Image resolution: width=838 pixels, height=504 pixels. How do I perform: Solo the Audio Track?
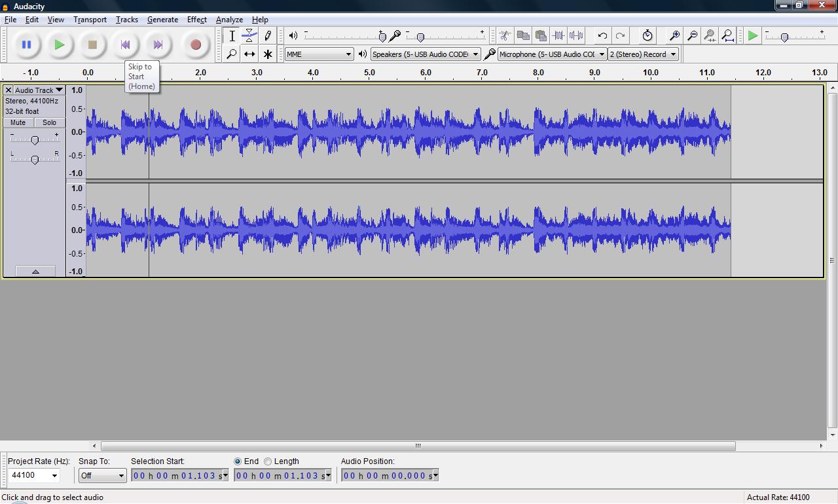(x=50, y=123)
